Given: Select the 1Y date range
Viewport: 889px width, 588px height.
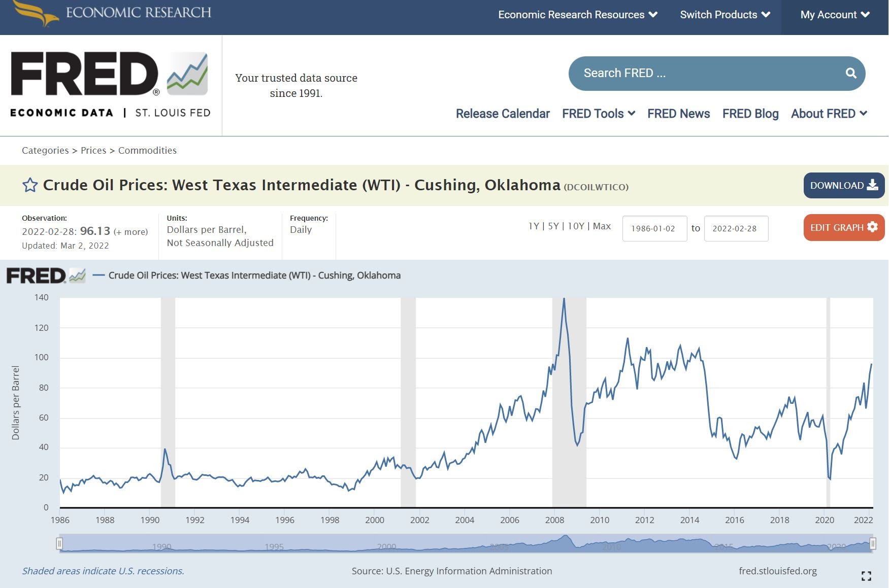Looking at the screenshot, I should pos(534,226).
